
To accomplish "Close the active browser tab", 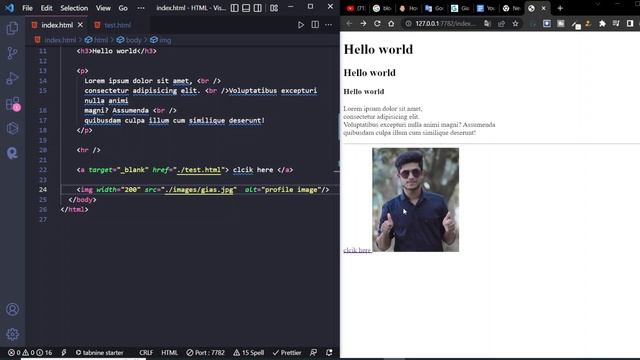I will pyautogui.click(x=543, y=8).
